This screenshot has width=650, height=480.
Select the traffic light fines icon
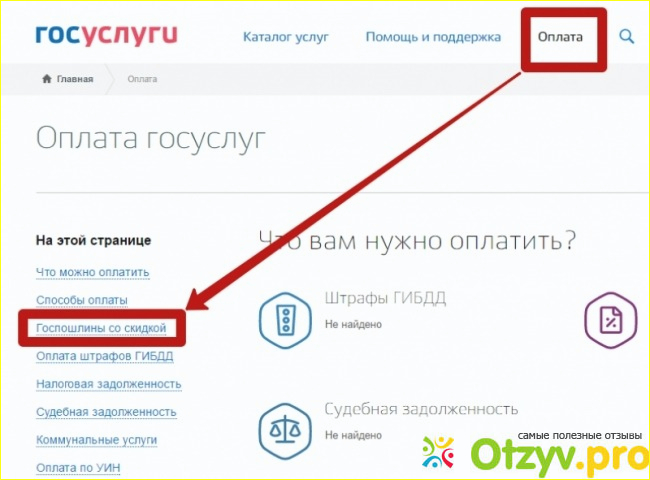pos(284,318)
